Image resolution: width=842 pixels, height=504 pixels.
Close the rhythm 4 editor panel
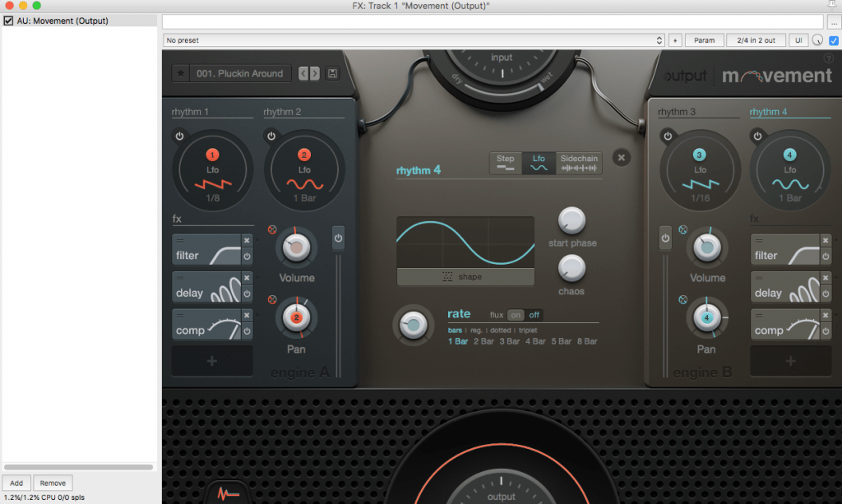(622, 158)
